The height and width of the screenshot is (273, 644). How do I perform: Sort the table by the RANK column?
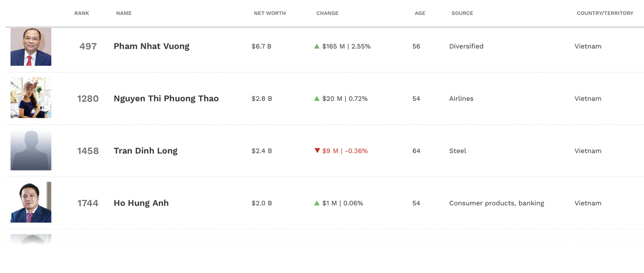[82, 13]
